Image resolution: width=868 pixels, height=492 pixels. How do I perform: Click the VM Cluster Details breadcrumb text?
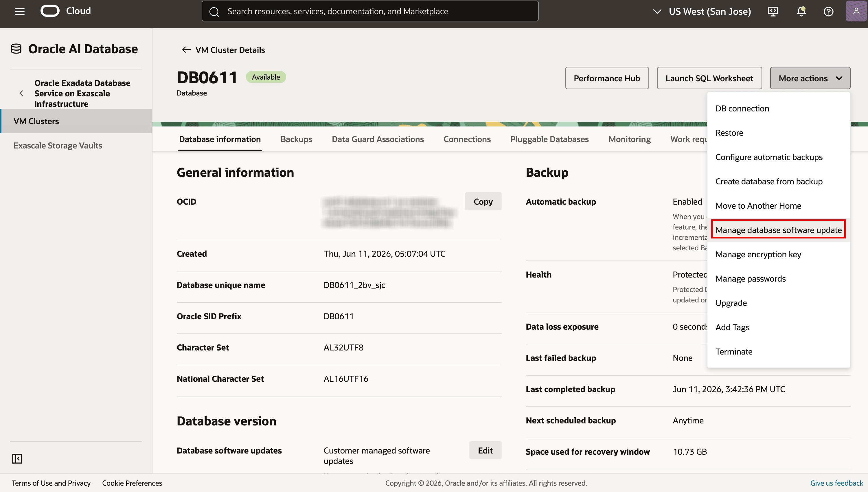click(230, 50)
